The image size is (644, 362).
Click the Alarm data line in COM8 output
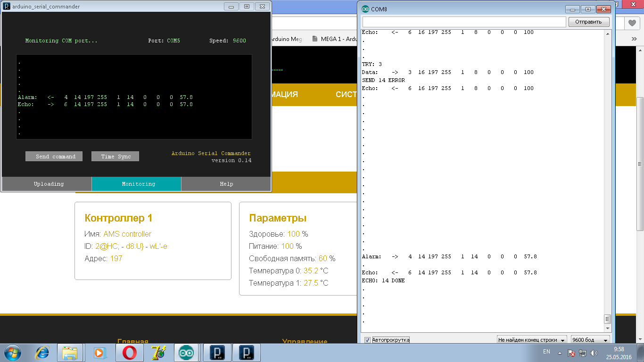[x=449, y=257]
